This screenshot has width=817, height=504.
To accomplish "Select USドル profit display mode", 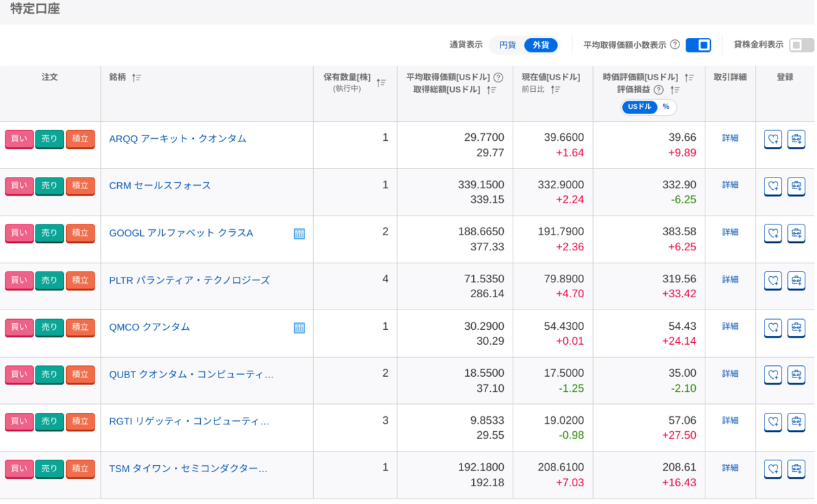I will click(639, 107).
